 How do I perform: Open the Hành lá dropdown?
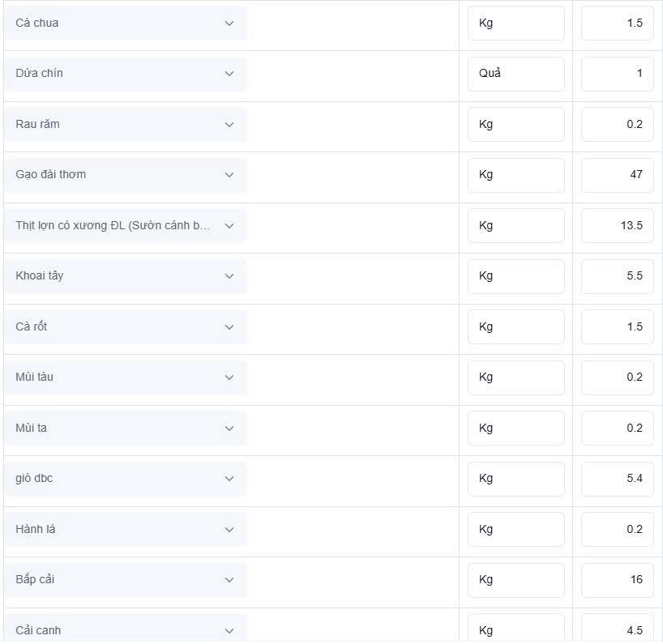[x=126, y=530]
